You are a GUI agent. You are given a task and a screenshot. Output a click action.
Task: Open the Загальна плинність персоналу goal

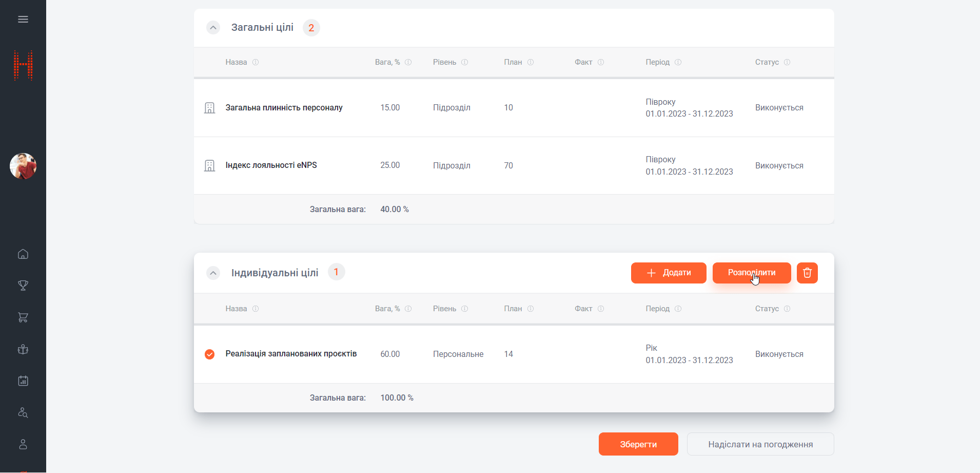[x=284, y=108]
